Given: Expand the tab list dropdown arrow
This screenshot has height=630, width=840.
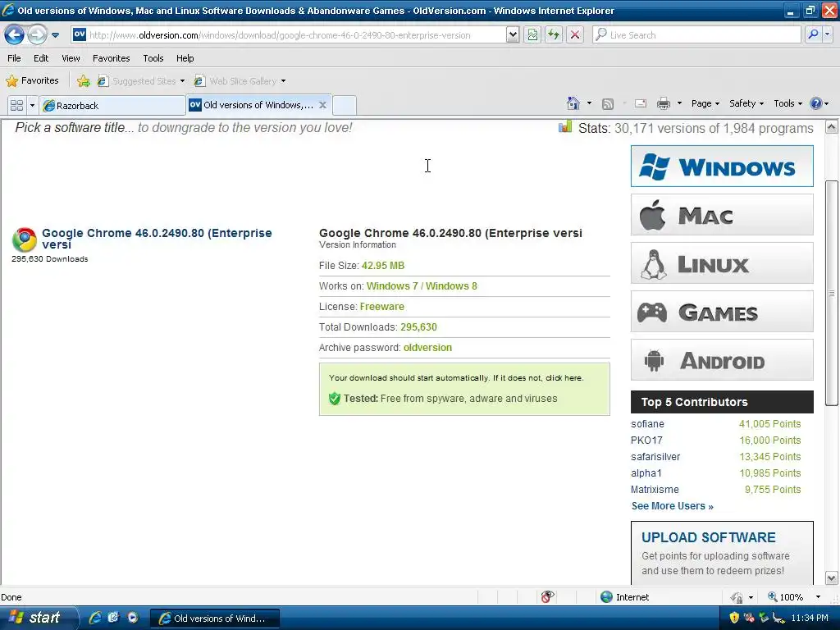Looking at the screenshot, I should 32,105.
